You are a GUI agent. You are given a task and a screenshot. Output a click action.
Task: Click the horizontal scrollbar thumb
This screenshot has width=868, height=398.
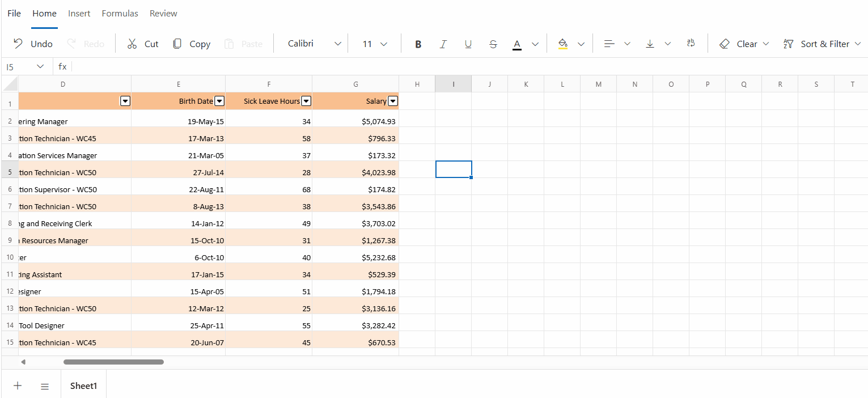click(x=113, y=362)
